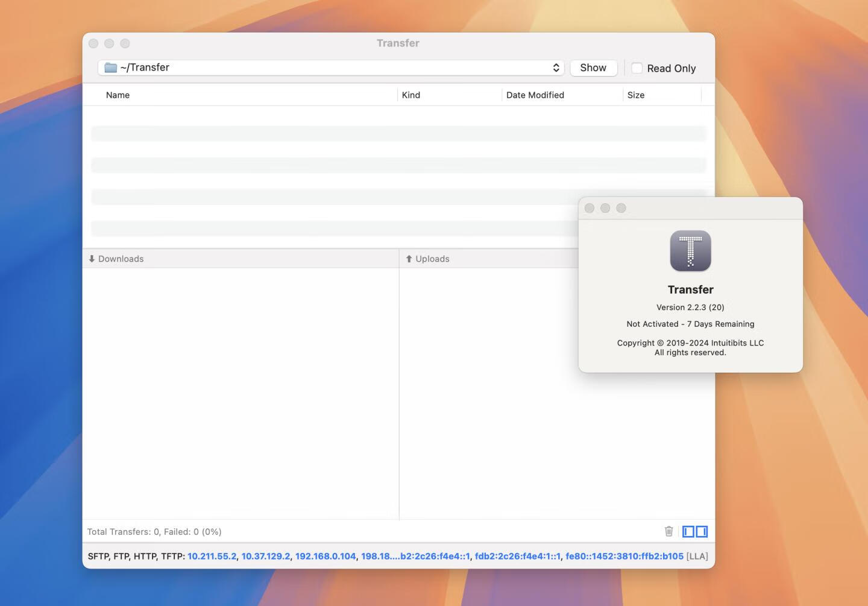868x606 pixels.
Task: Sort by the Size column header
Action: [x=636, y=95]
